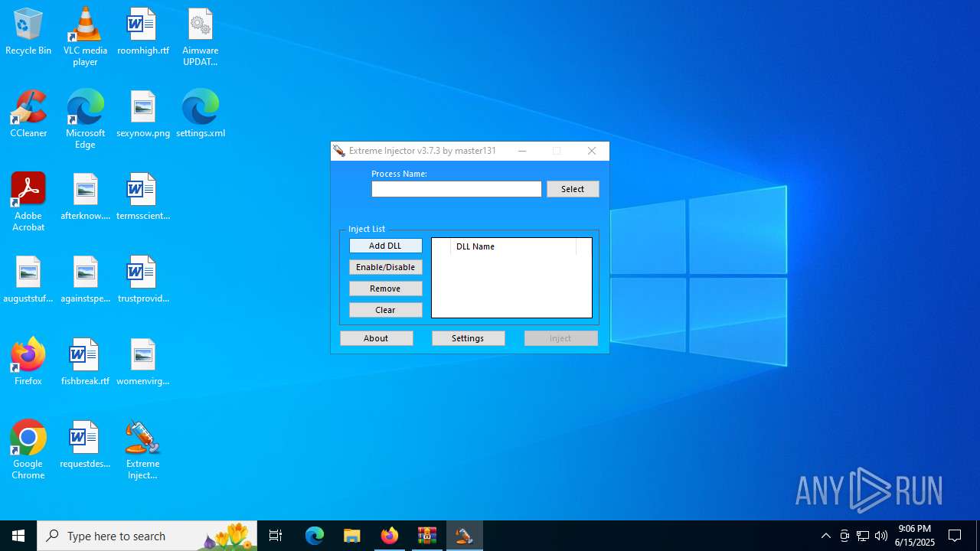Click the Enable/Disable button
Image resolution: width=980 pixels, height=551 pixels.
click(x=385, y=267)
